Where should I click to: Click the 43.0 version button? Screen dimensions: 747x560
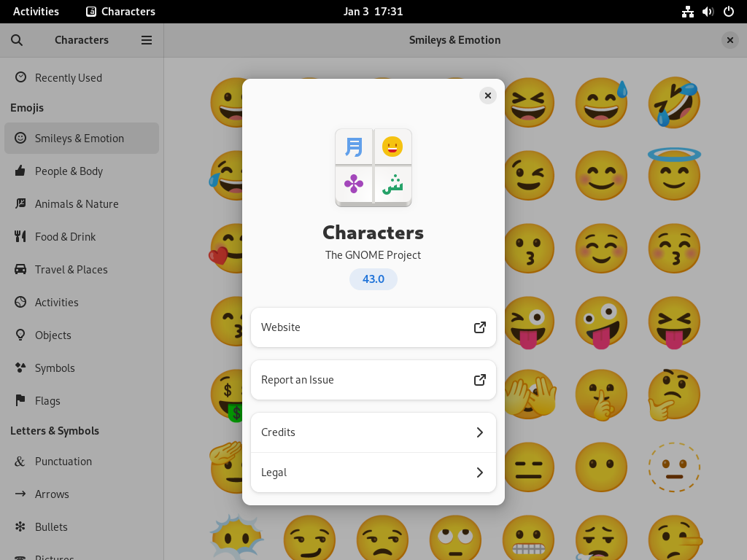coord(373,279)
